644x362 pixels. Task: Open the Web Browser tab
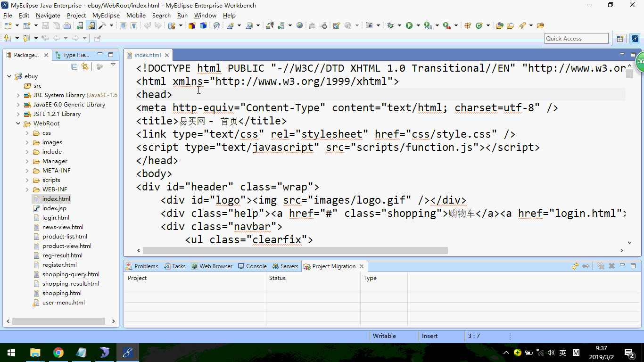tap(212, 266)
